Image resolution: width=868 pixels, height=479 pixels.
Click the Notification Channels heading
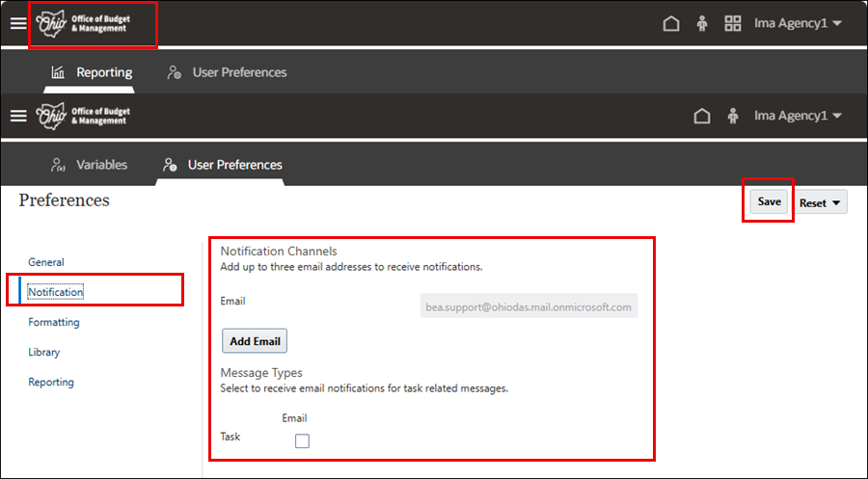279,252
